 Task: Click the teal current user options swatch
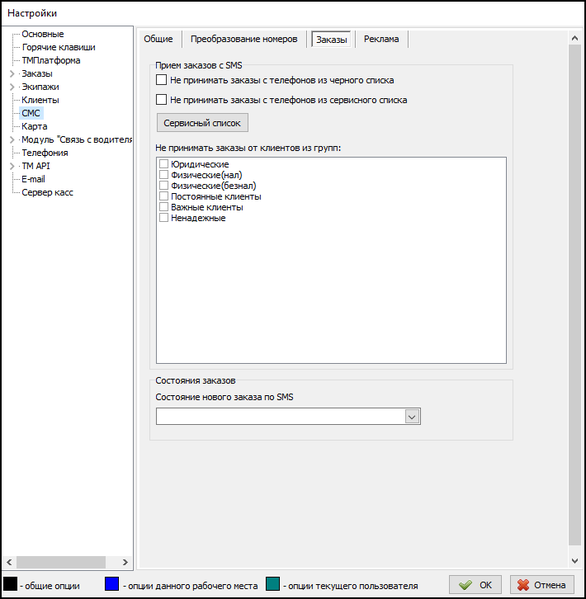click(x=273, y=584)
